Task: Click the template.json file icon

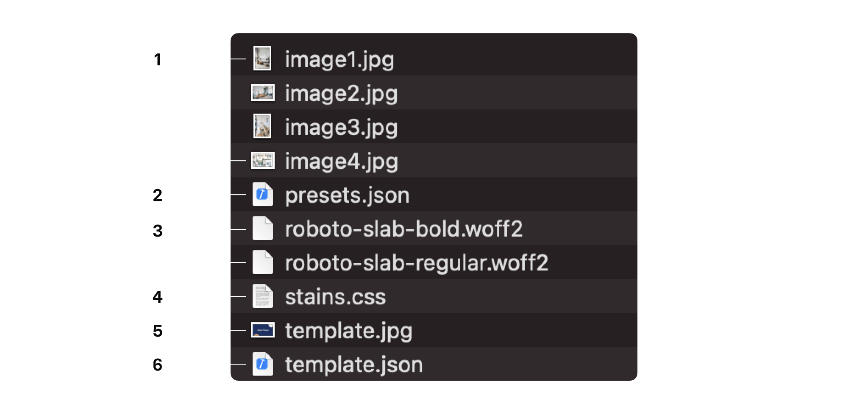Action: [x=262, y=364]
